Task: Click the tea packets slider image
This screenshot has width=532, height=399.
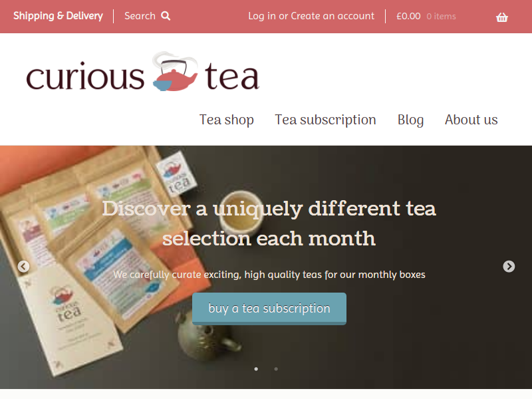Action: (266, 267)
